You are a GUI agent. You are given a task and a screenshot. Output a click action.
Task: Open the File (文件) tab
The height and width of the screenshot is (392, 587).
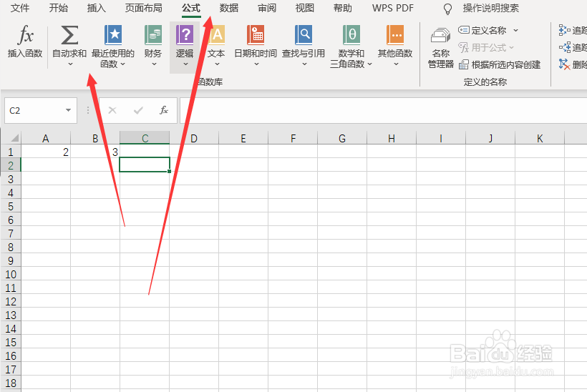[19, 8]
